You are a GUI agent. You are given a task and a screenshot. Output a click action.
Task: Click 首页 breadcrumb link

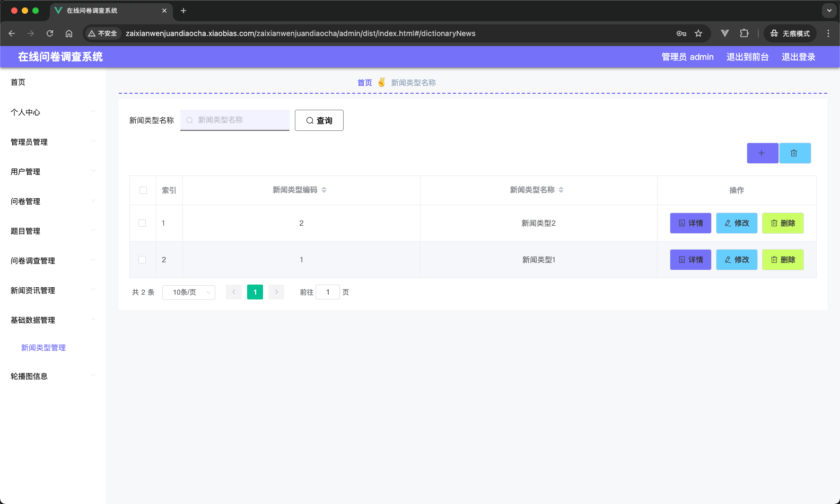pyautogui.click(x=365, y=83)
